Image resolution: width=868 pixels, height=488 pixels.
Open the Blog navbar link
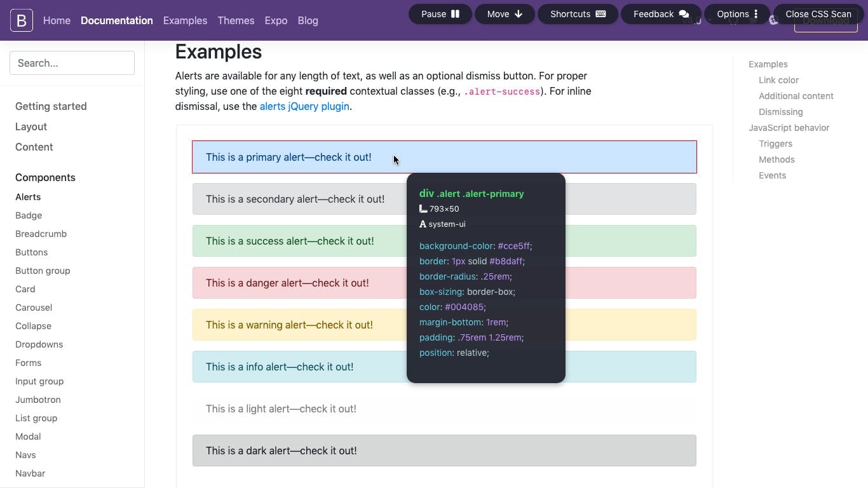[x=308, y=20]
